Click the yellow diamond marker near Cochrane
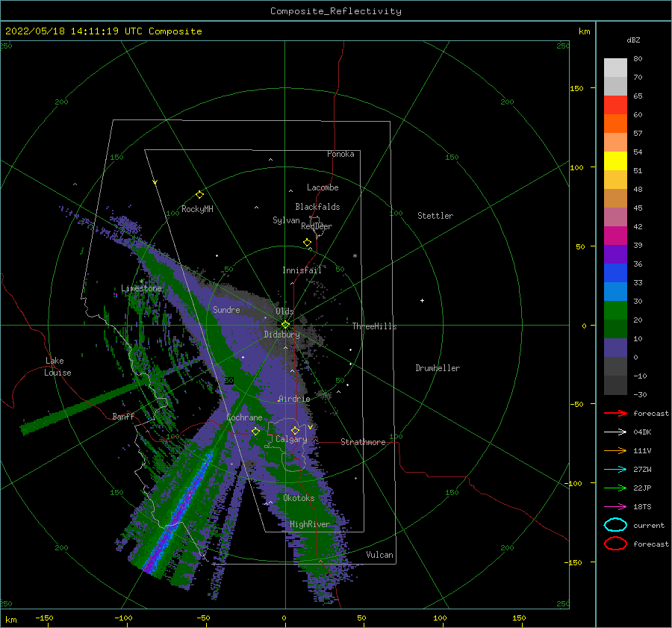This screenshot has width=672, height=628. pyautogui.click(x=255, y=431)
